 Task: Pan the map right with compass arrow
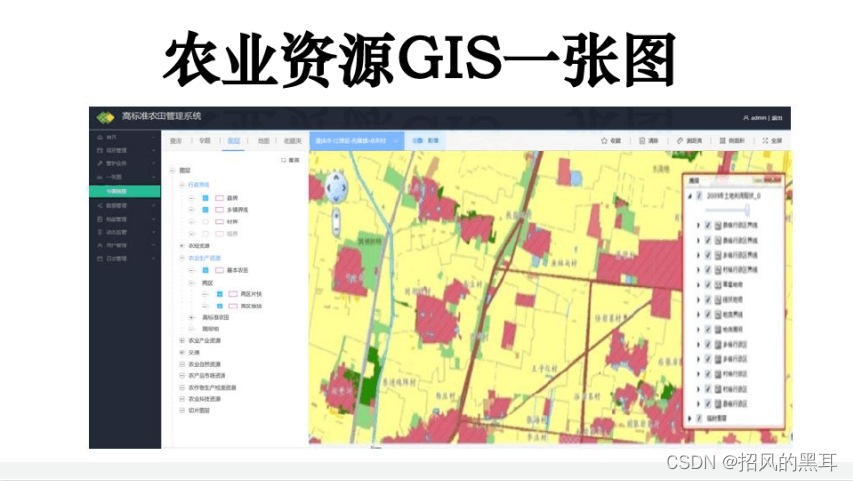(344, 188)
